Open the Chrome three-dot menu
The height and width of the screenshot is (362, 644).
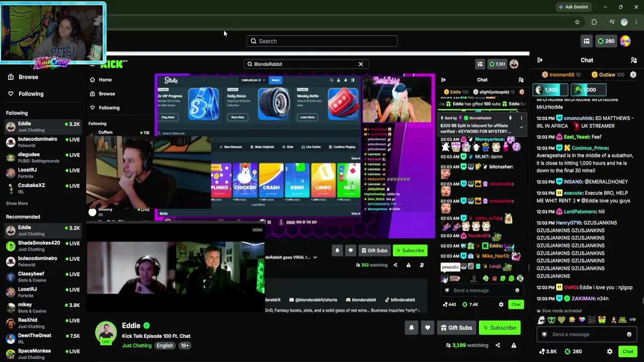(x=636, y=22)
